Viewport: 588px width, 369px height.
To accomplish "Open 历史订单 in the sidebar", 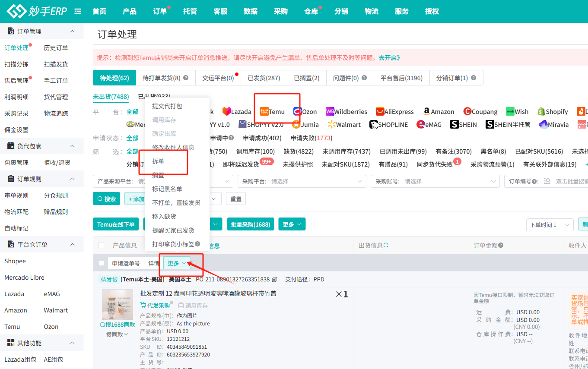I will (56, 48).
